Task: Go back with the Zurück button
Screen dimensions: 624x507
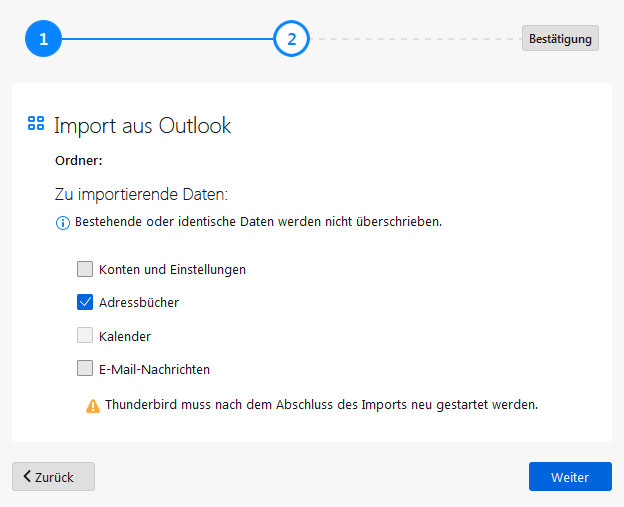Action: tap(53, 477)
